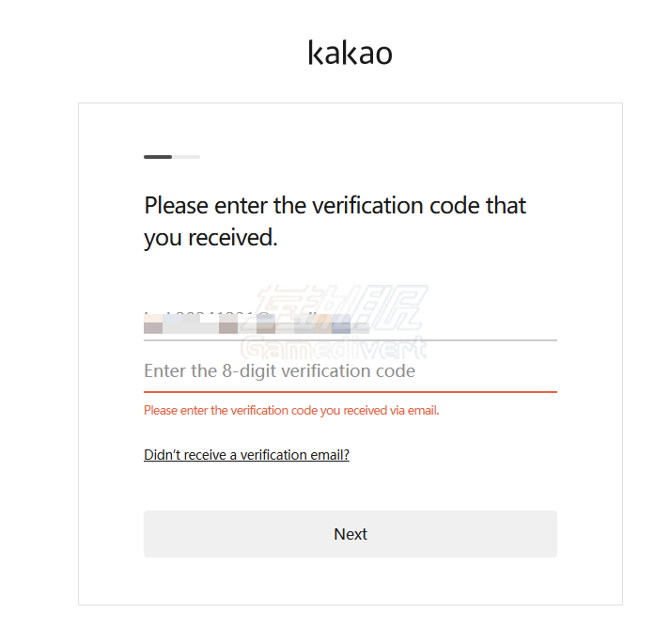
Task: Click the red underline below code field
Action: tap(350, 391)
